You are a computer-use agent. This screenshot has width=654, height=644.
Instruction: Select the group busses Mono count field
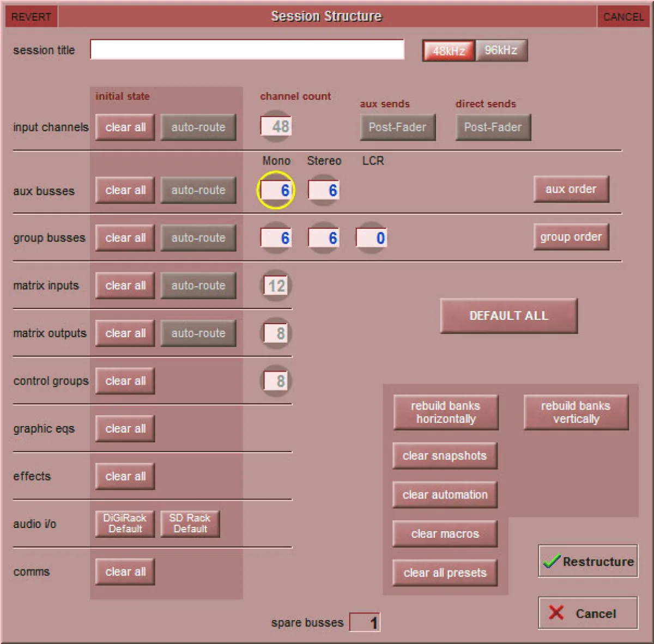point(276,238)
